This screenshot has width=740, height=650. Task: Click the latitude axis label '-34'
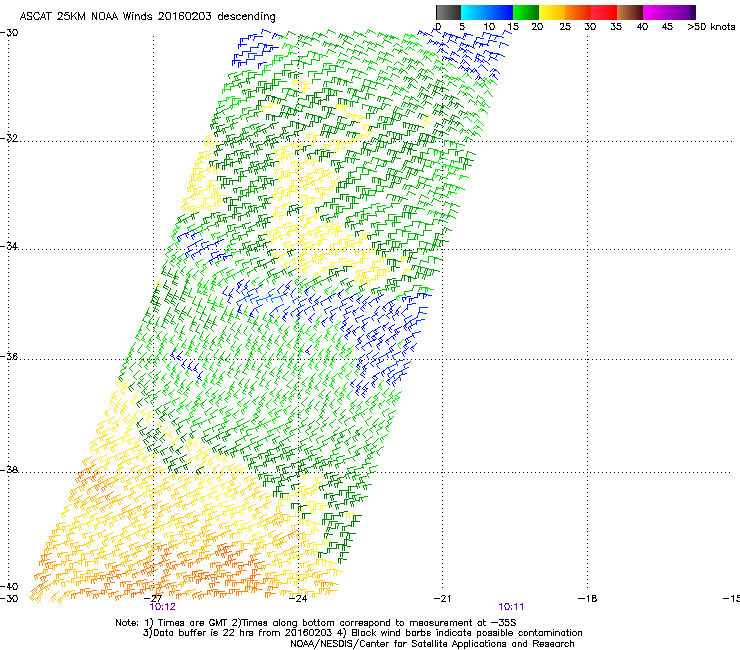tap(9, 246)
